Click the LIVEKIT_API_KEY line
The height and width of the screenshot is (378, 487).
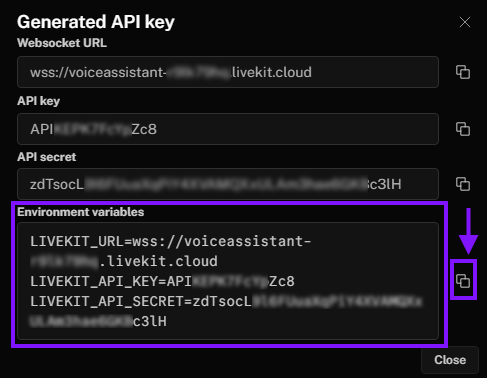[x=162, y=281]
